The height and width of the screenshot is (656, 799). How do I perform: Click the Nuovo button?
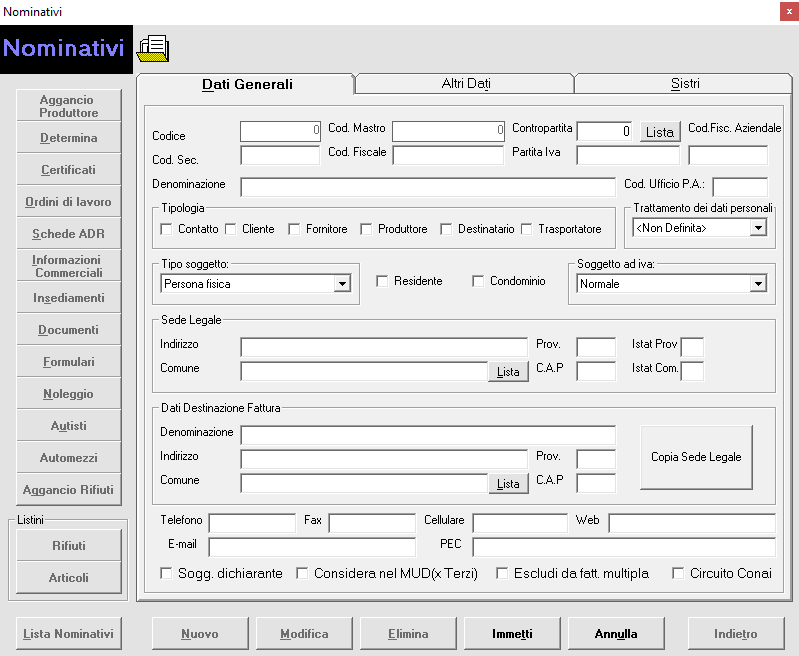coord(200,634)
